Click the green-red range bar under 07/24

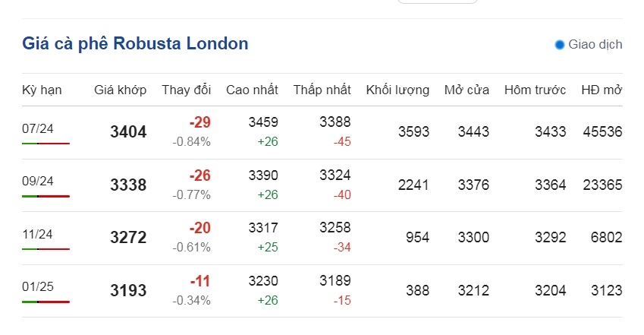(46, 144)
